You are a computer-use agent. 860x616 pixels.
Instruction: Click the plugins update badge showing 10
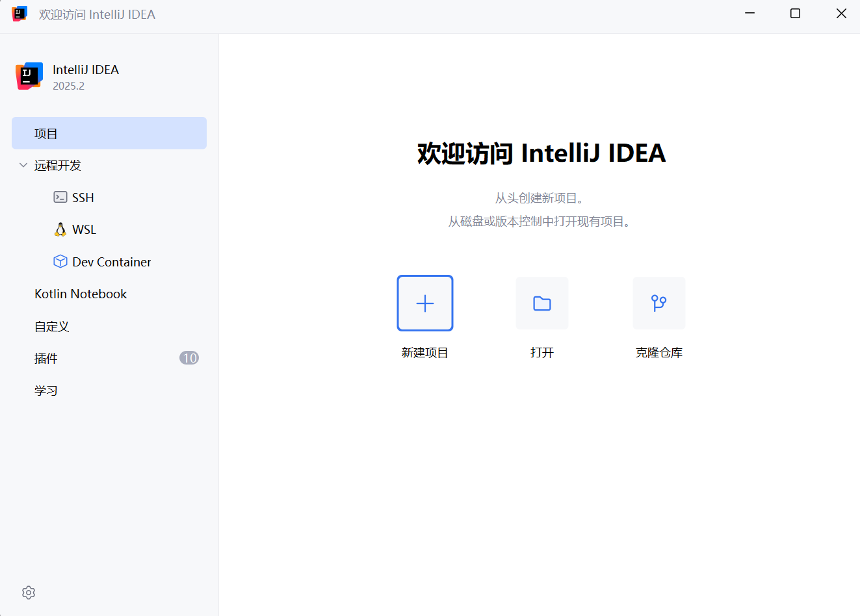(x=189, y=358)
